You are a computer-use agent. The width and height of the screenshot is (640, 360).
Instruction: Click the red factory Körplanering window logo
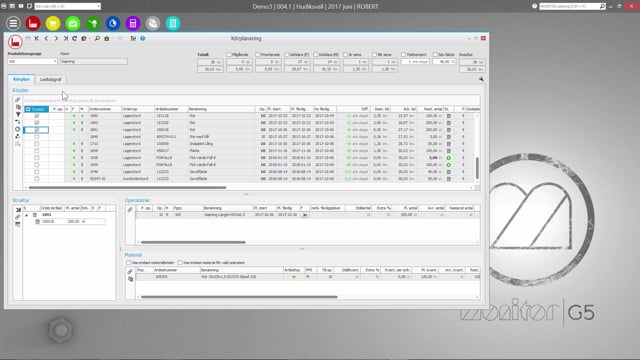[15, 42]
